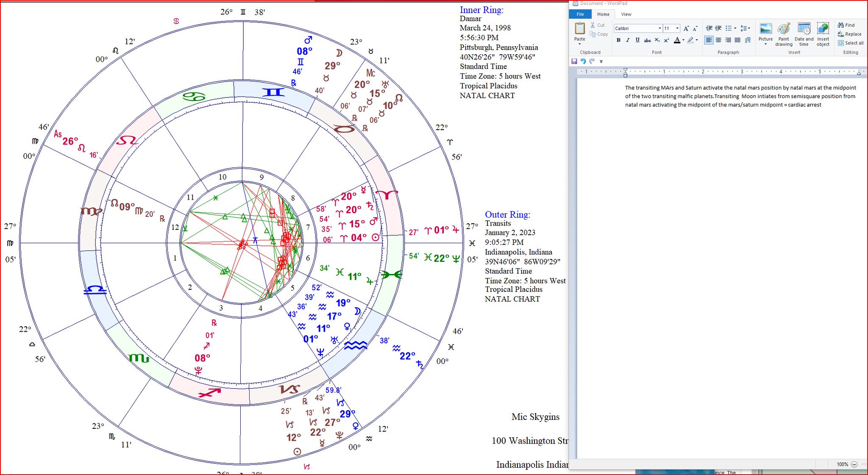The height and width of the screenshot is (475, 868).
Task: Copy the selection to clipboard
Action: 599,34
